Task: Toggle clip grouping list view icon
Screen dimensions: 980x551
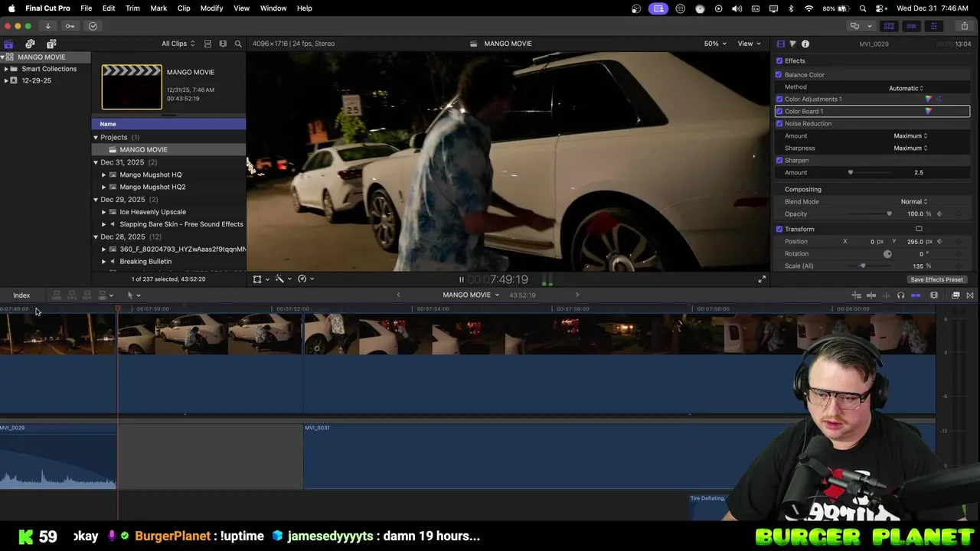Action: [x=207, y=44]
